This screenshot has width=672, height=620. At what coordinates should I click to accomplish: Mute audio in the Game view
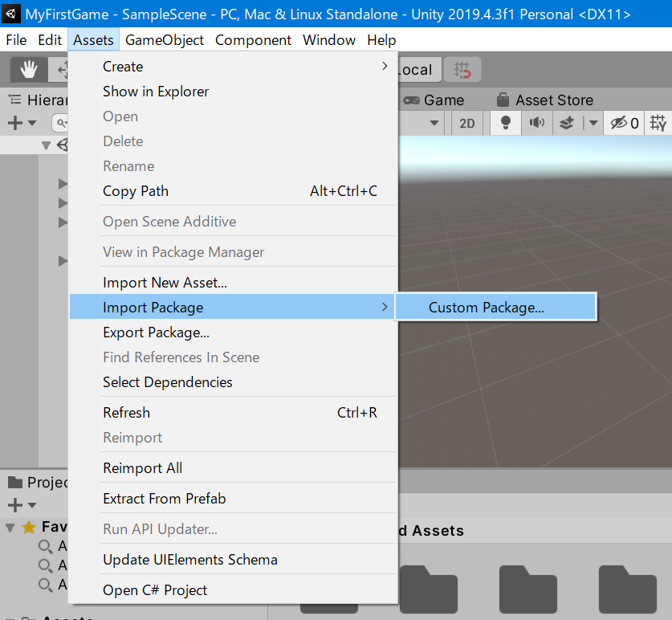[536, 123]
